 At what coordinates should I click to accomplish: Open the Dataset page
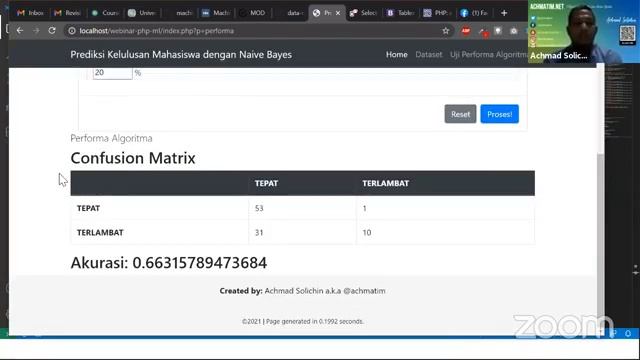(x=429, y=54)
